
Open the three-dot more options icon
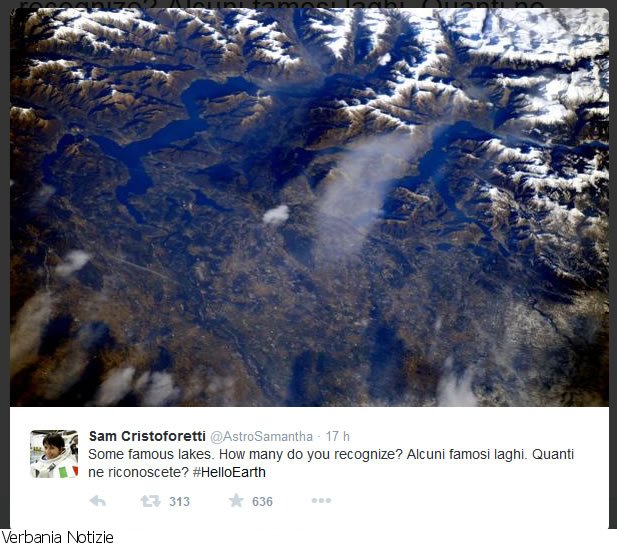click(321, 501)
